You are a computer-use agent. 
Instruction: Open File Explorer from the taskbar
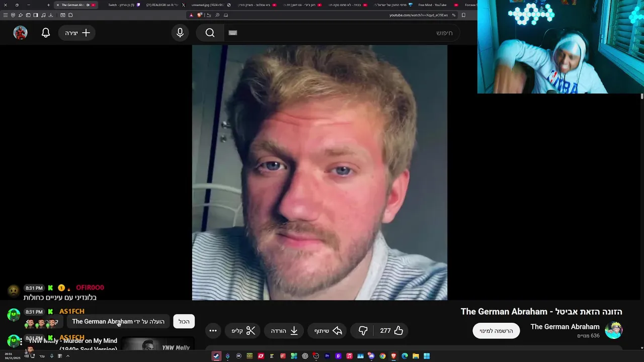pos(416,356)
